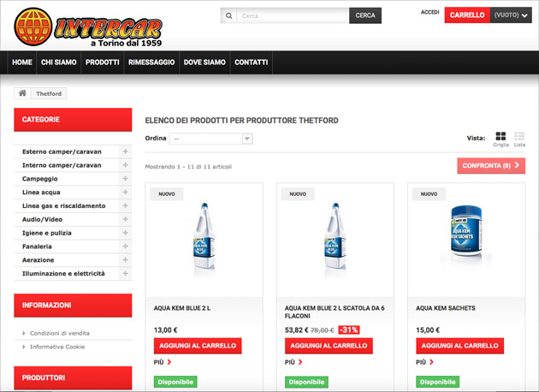The width and height of the screenshot is (539, 392).
Task: Expand the Linea acqua category
Action: tap(126, 193)
